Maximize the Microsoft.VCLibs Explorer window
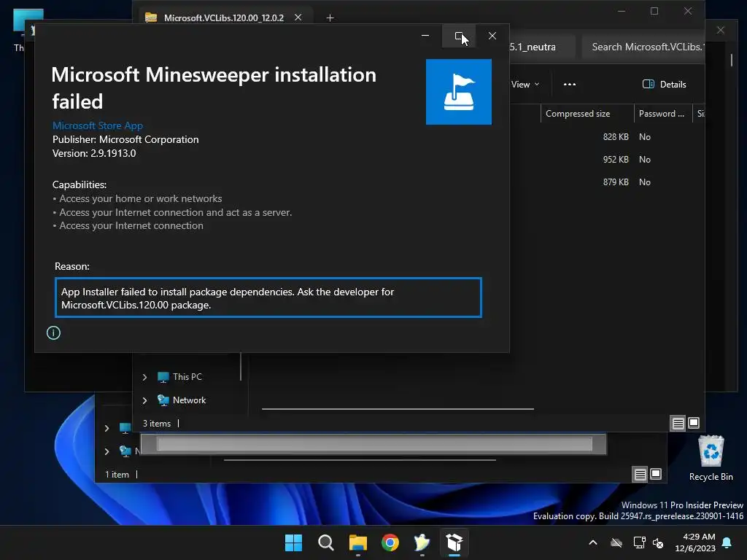The height and width of the screenshot is (560, 747). click(654, 11)
